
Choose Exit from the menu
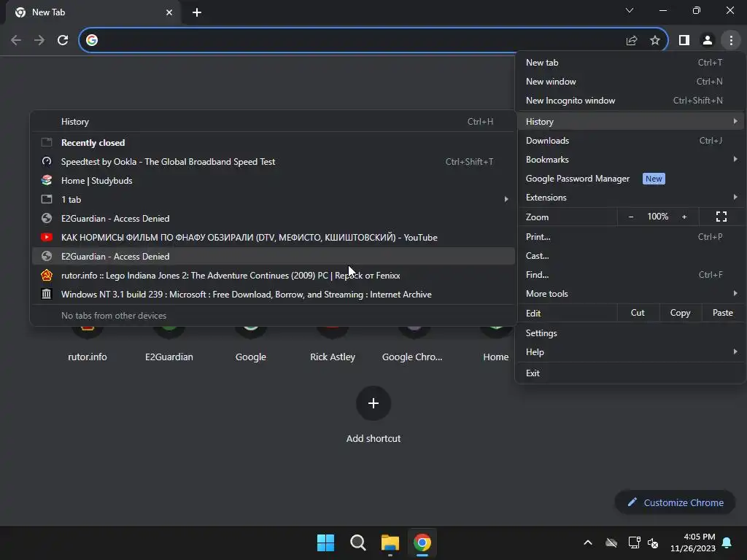tap(630, 373)
